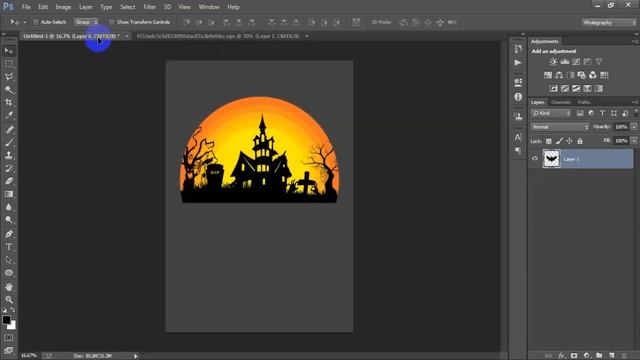Select the Eyedropper tool
640x360 pixels.
[9, 115]
